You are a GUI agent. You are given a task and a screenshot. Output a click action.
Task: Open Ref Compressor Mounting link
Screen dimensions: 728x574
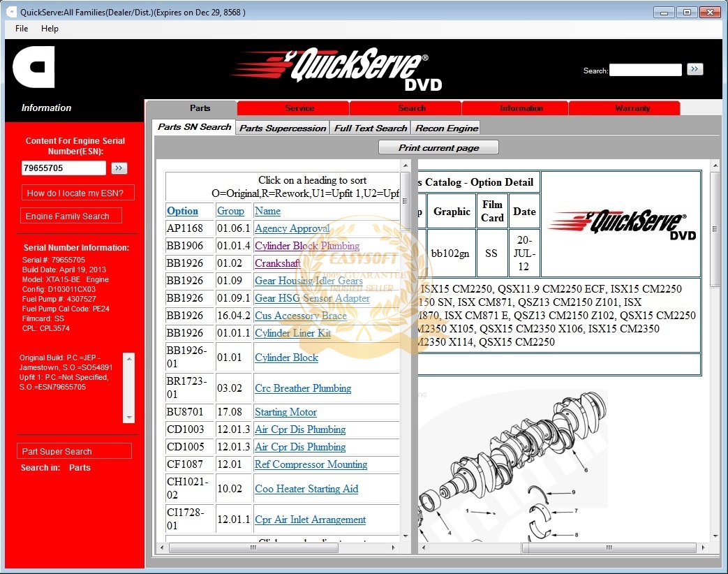311,464
